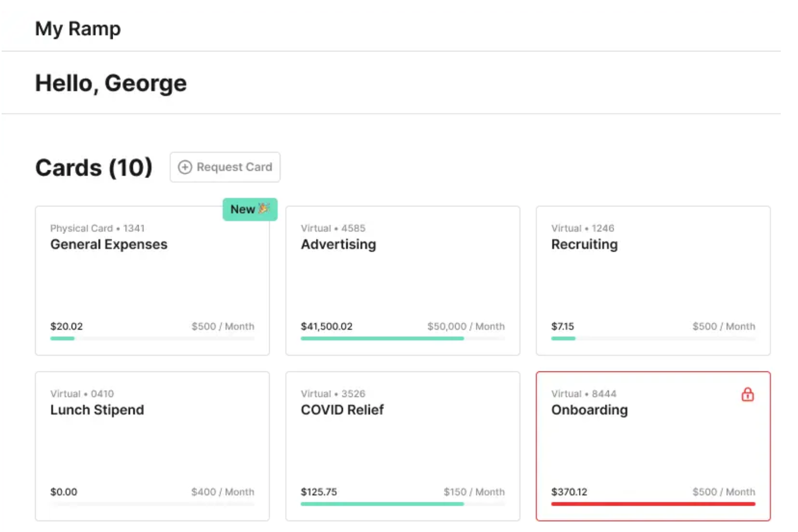Image resolution: width=798 pixels, height=532 pixels.
Task: Click the General Expenses spending progress bar
Action: tap(152, 338)
